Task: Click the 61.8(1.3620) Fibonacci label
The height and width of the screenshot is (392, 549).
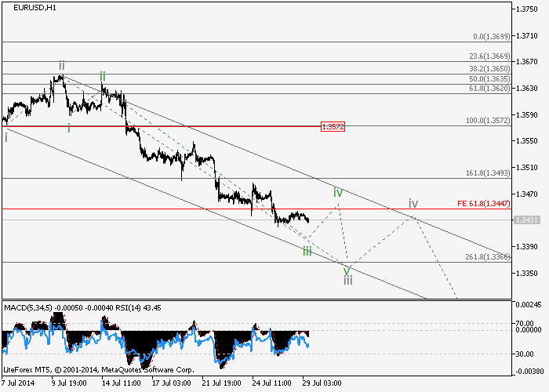Action: coord(490,89)
